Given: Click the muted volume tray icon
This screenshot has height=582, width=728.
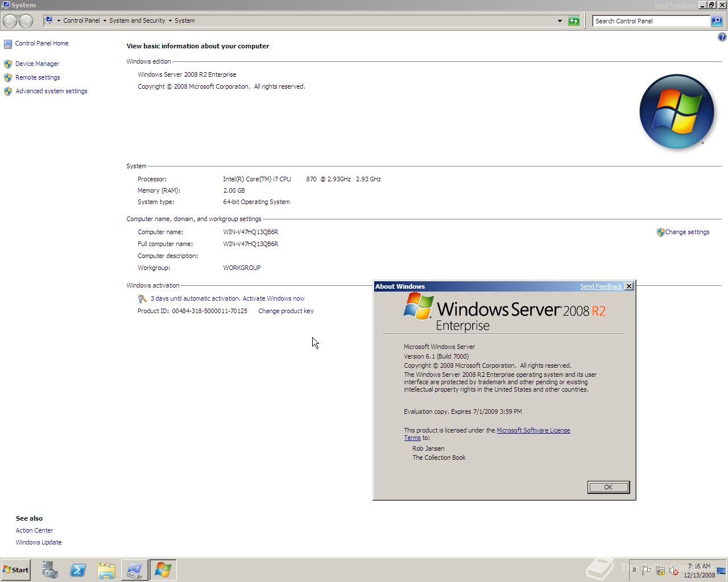Looking at the screenshot, I should click(674, 571).
